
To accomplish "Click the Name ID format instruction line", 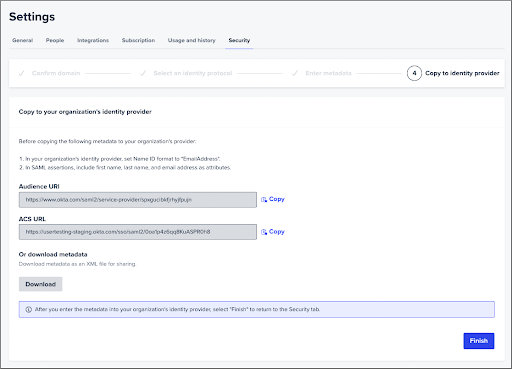I will 120,159.
